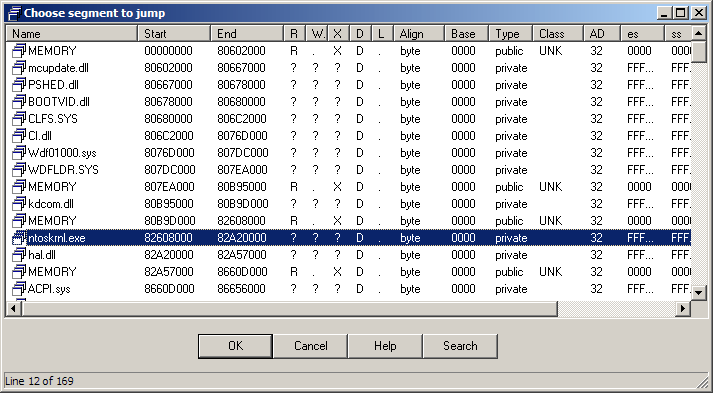Click the horizontal scrollbar right arrow

(x=683, y=308)
